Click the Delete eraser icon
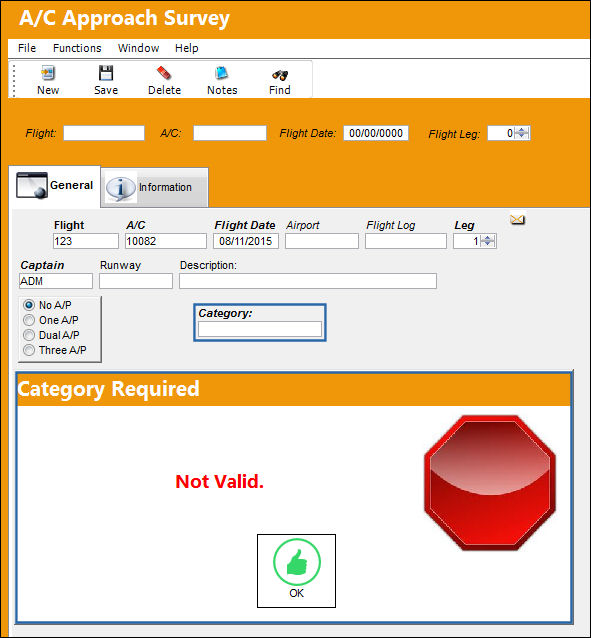 [x=164, y=73]
